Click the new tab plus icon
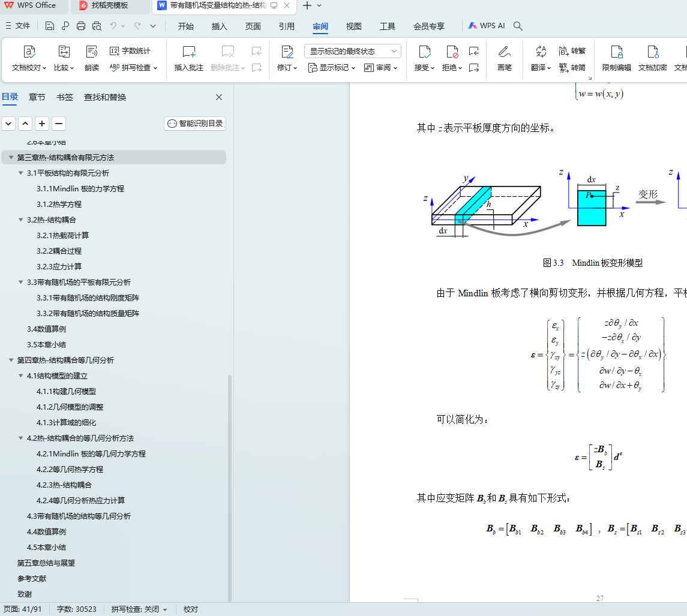The image size is (687, 616). pyautogui.click(x=307, y=5)
